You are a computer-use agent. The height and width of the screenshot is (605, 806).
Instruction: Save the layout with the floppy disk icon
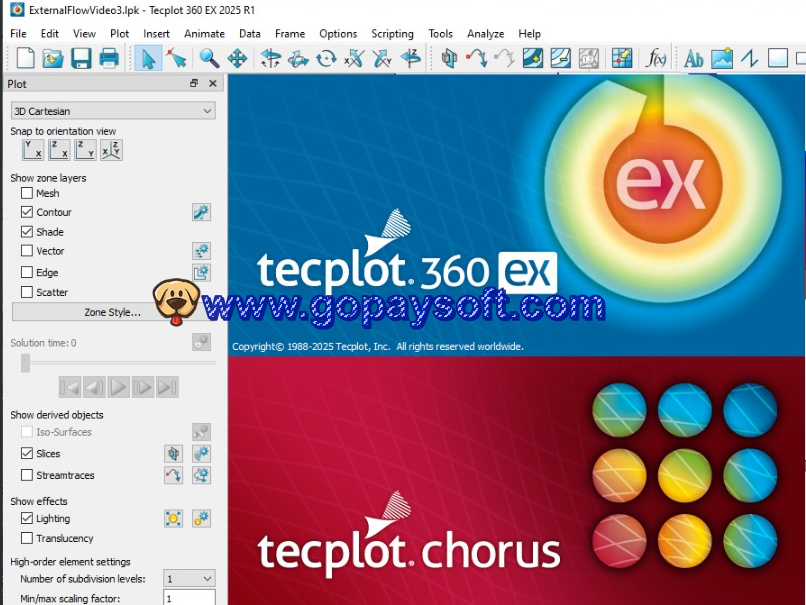pyautogui.click(x=81, y=58)
